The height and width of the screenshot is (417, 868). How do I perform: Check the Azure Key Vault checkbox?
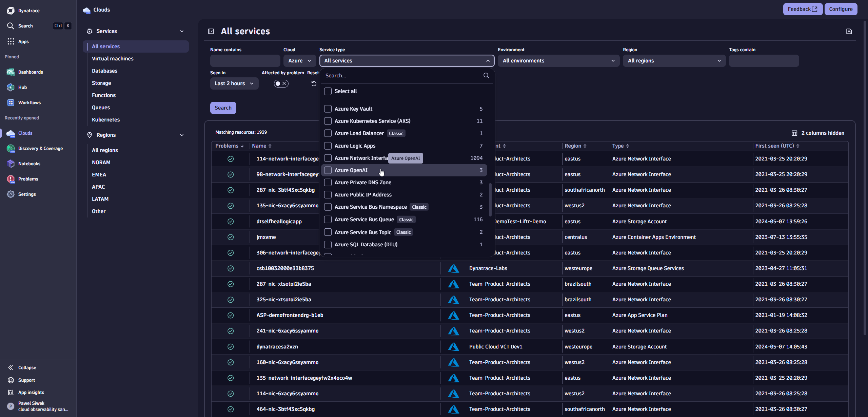click(328, 109)
